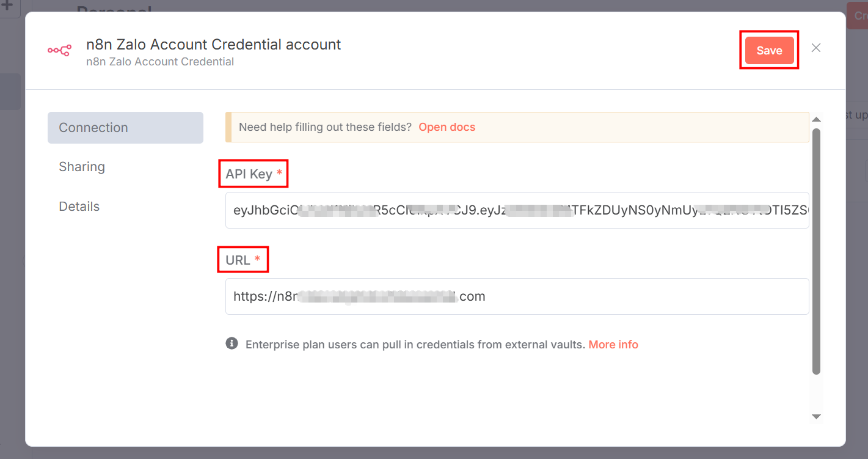This screenshot has width=868, height=459.
Task: Close the credential dialog
Action: point(815,47)
